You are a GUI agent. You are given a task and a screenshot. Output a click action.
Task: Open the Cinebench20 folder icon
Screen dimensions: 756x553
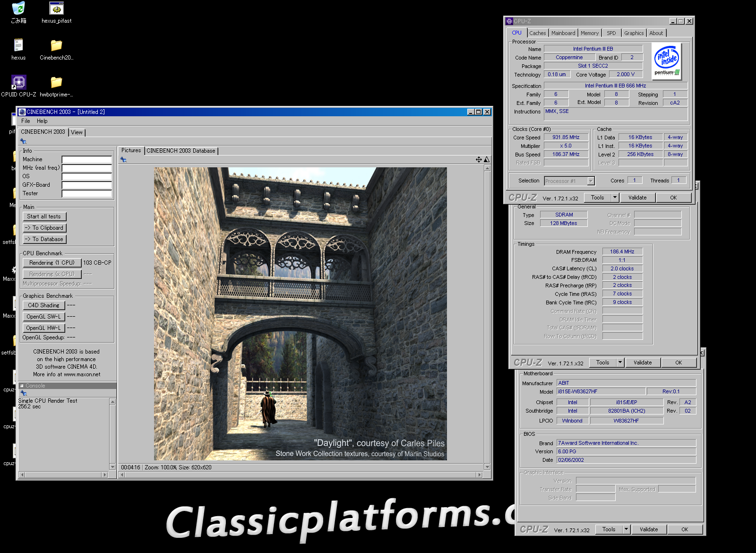(57, 50)
